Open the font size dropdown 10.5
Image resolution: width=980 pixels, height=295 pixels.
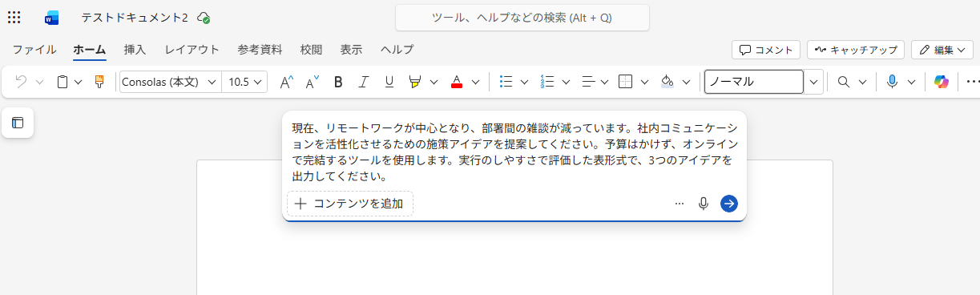tap(257, 82)
